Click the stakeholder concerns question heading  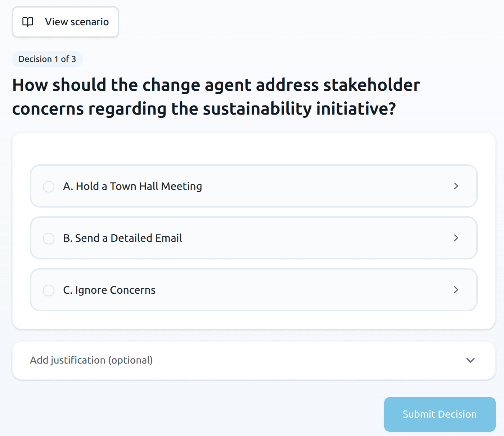tap(216, 97)
